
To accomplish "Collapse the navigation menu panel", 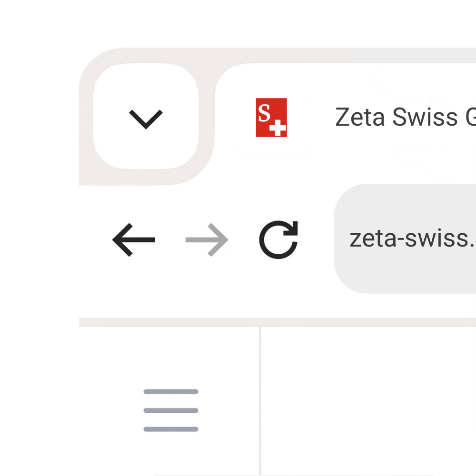I will (170, 410).
